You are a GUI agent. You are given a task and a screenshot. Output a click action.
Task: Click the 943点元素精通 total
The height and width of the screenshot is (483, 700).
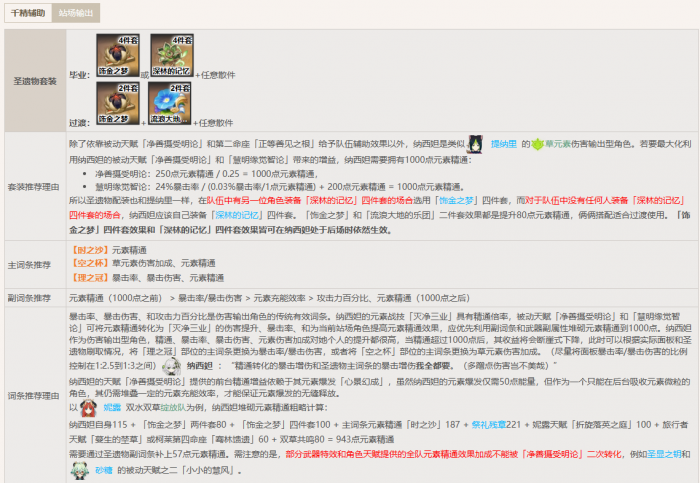(365, 439)
